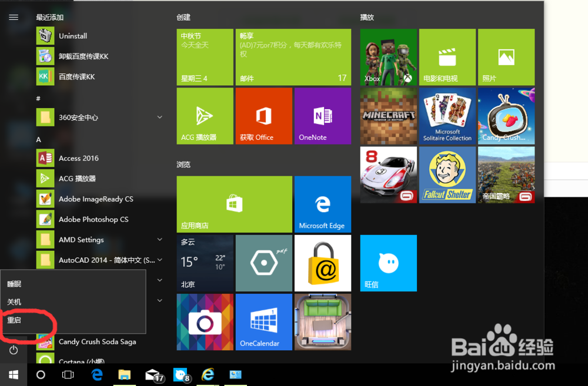Open the 邮件 mail tile

click(293, 57)
